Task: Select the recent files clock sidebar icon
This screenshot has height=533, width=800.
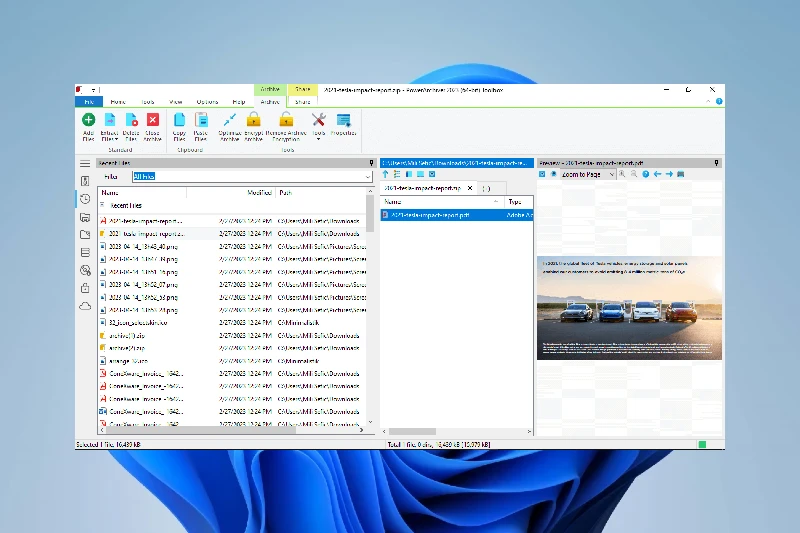Action: pyautogui.click(x=85, y=199)
